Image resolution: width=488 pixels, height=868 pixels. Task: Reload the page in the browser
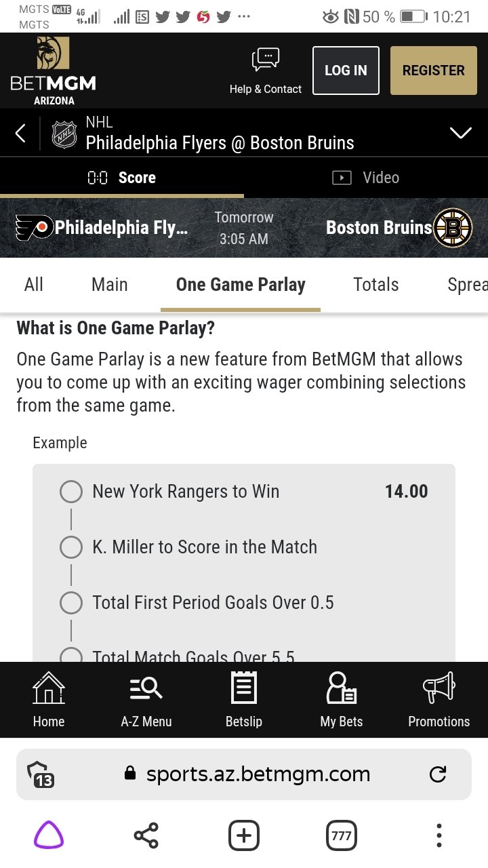click(439, 774)
